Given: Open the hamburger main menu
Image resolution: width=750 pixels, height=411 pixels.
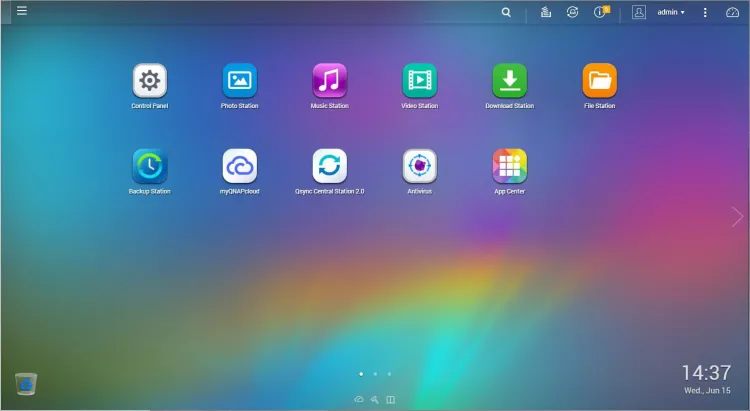Looking at the screenshot, I should (x=22, y=12).
